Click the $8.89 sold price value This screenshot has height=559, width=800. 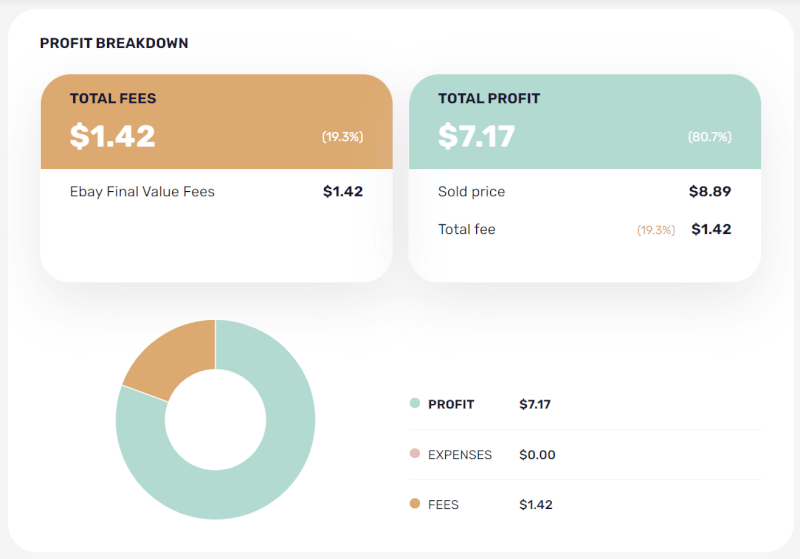coord(710,191)
